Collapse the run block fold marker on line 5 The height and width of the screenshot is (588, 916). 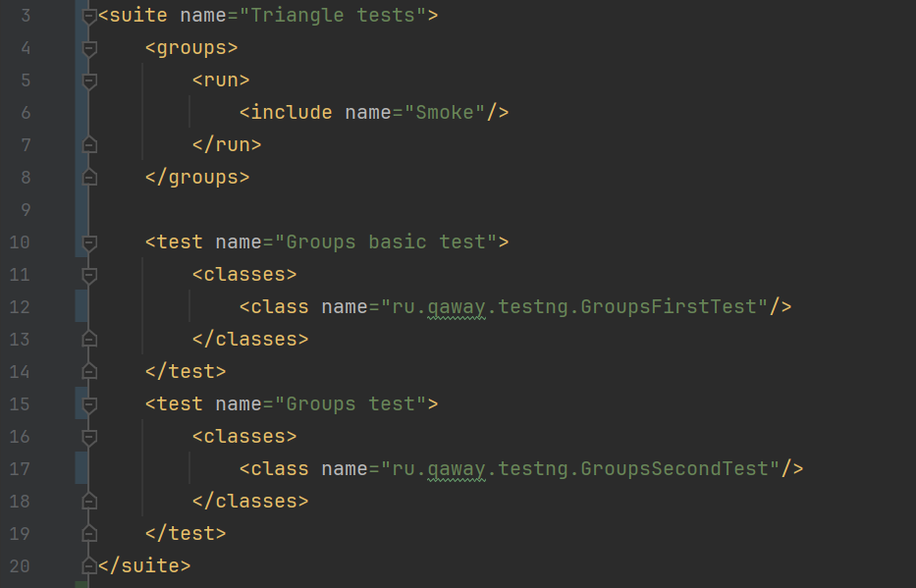tap(89, 81)
